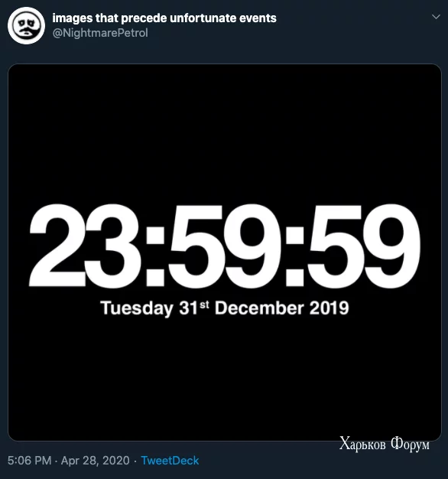Open the 'images that precede unfortunate events' display name

(164, 18)
